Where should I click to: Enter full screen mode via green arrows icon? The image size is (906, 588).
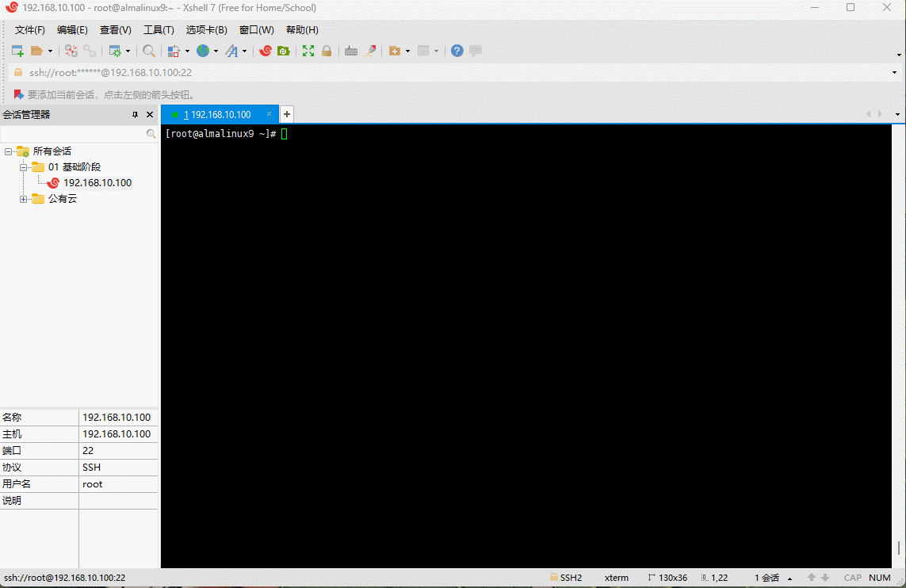click(x=308, y=51)
